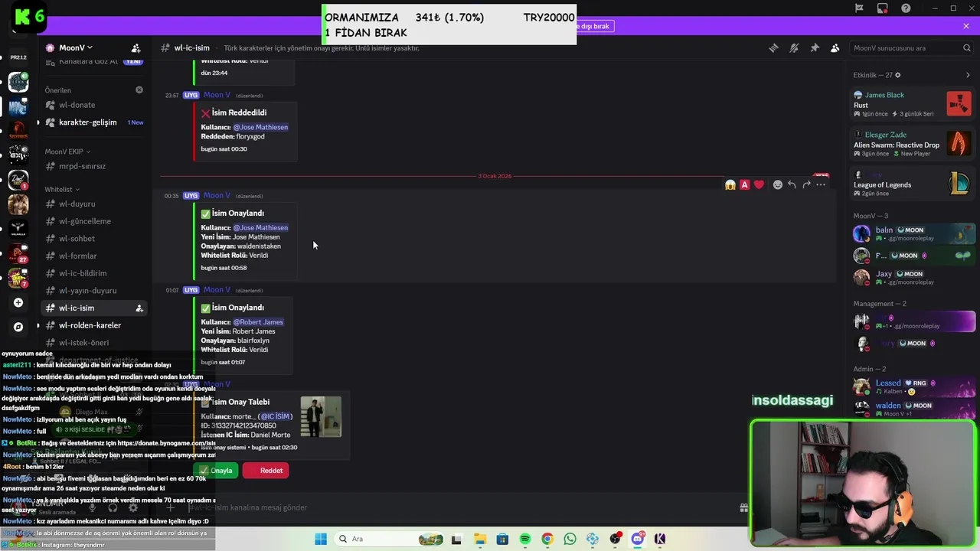Open the PR2.1.2 server icon
Image resolution: width=980 pixels, height=551 pixels.
click(18, 57)
